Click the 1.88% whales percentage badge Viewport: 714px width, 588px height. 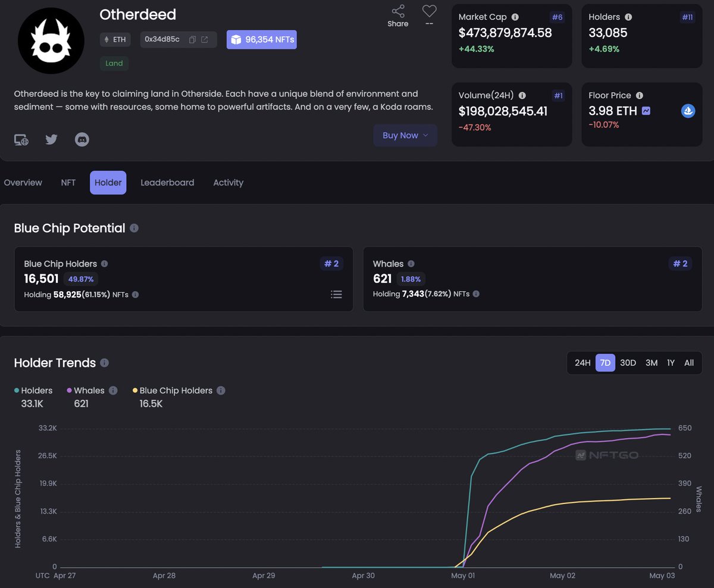(411, 279)
